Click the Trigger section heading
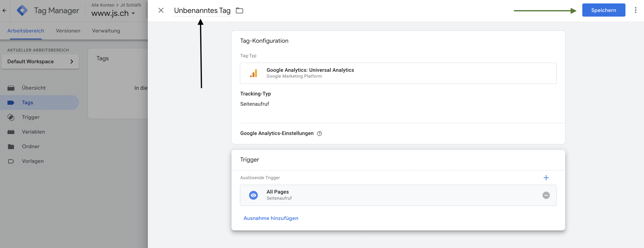The image size is (644, 248). (250, 160)
